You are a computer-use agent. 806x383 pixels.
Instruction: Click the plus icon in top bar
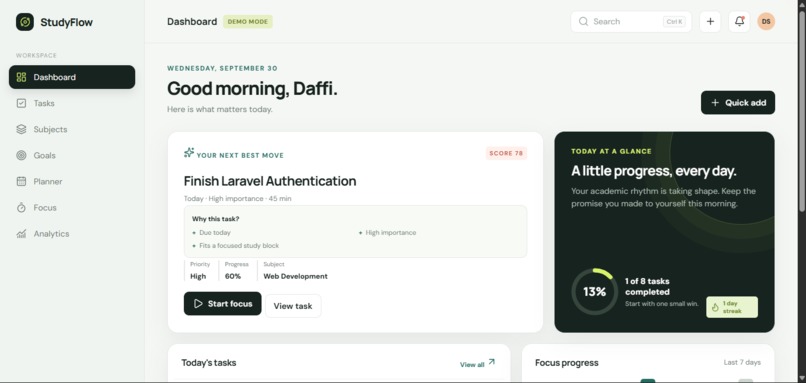tap(710, 22)
